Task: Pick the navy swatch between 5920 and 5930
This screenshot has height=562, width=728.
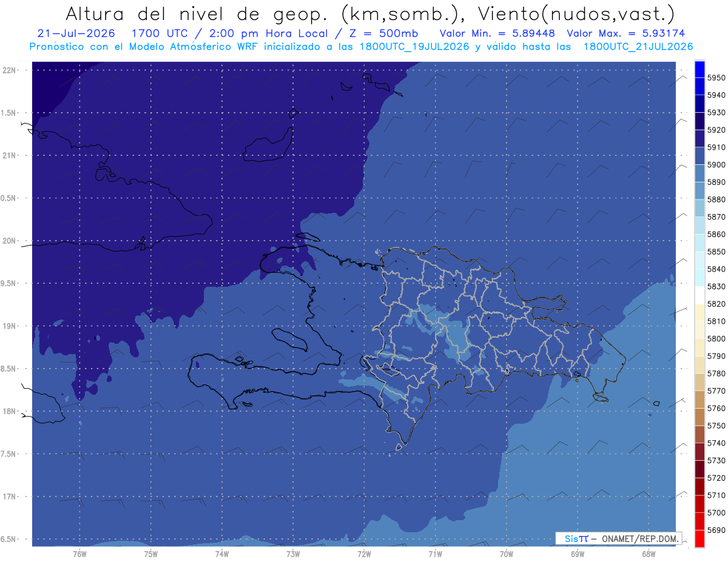Action: click(x=699, y=121)
